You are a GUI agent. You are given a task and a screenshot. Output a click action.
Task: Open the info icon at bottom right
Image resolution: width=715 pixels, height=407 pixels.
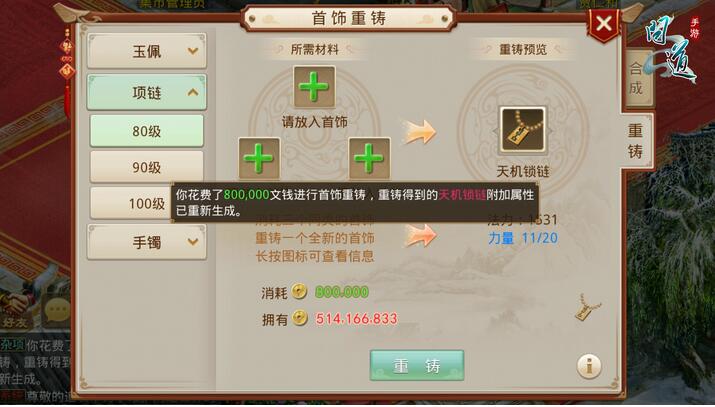click(589, 366)
